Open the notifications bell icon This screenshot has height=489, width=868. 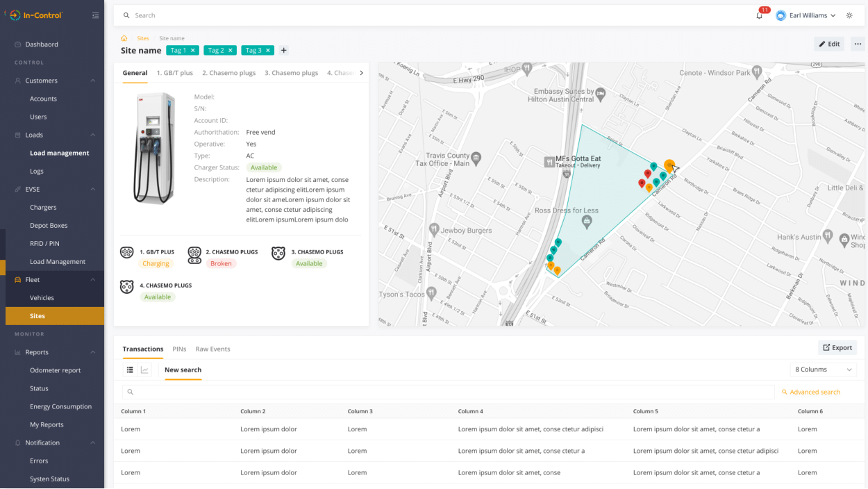tap(759, 15)
